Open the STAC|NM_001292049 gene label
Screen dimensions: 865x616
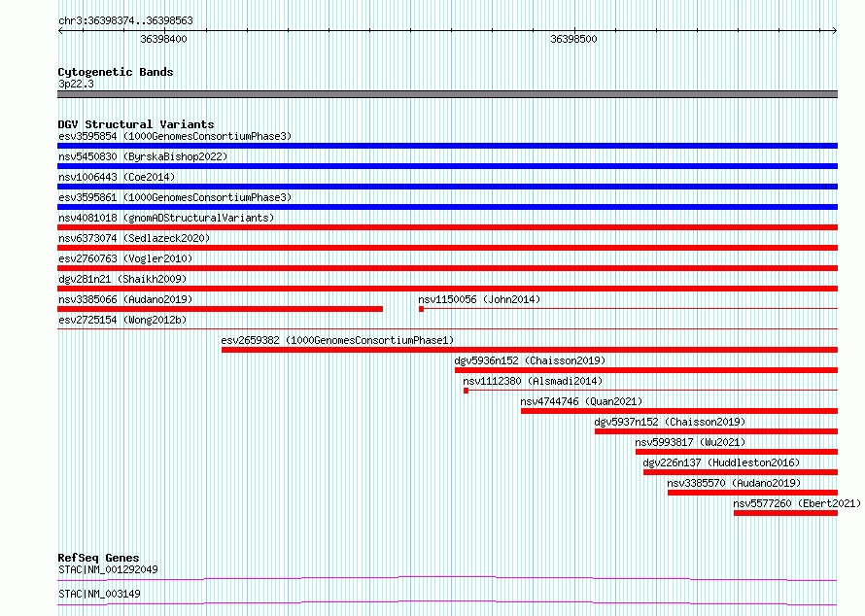(x=108, y=569)
